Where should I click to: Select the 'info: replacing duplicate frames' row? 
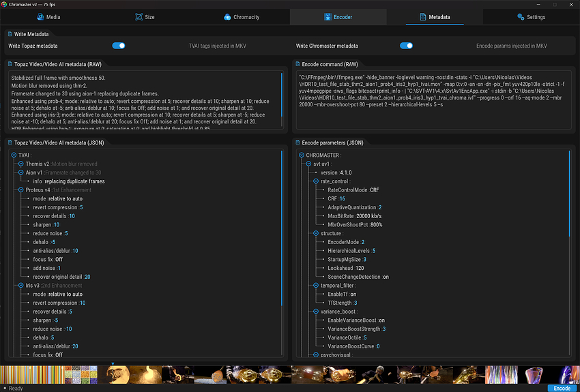[x=69, y=181]
